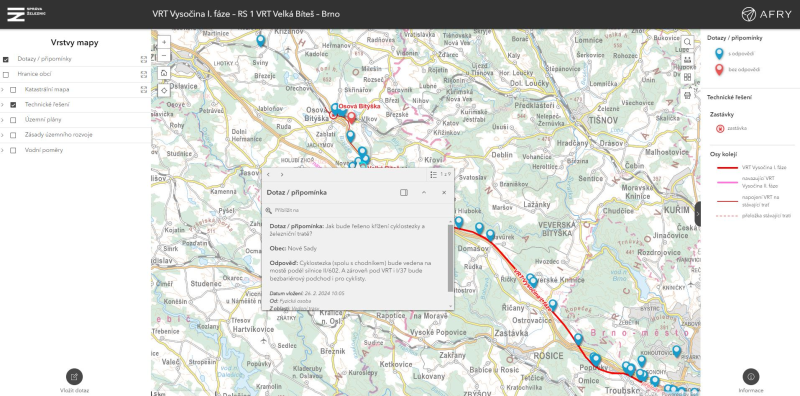Open the map search tool
The image size is (800, 396).
687,42
